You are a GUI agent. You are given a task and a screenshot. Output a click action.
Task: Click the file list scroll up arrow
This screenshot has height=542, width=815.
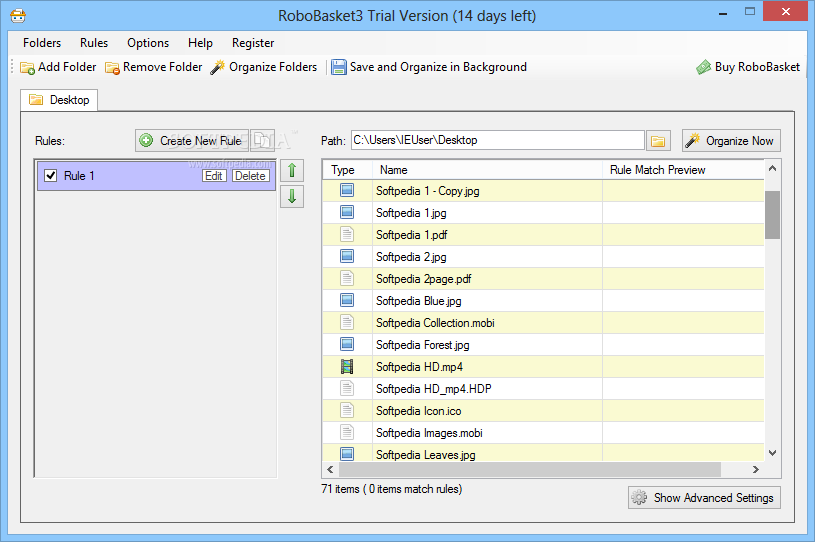tap(772, 168)
